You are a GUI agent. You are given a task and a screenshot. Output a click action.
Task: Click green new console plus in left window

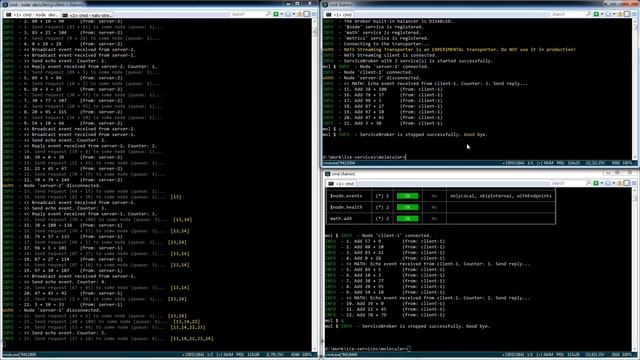(x=276, y=14)
